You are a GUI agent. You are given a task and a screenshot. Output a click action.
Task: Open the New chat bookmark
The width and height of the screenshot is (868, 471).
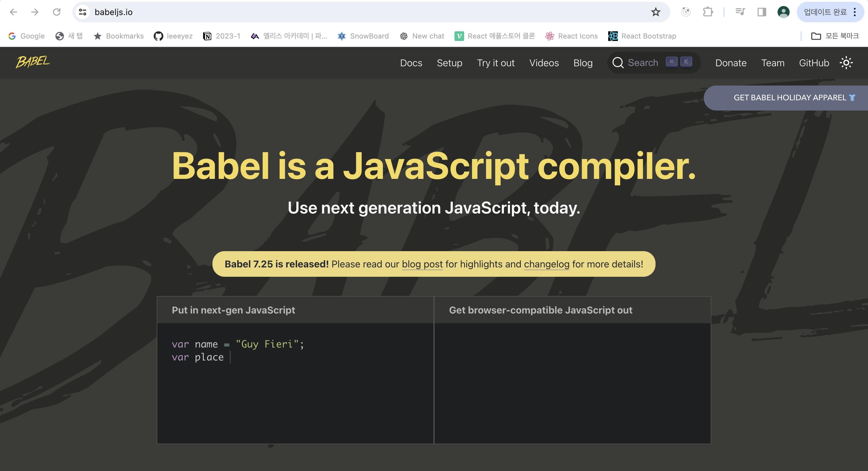point(422,36)
